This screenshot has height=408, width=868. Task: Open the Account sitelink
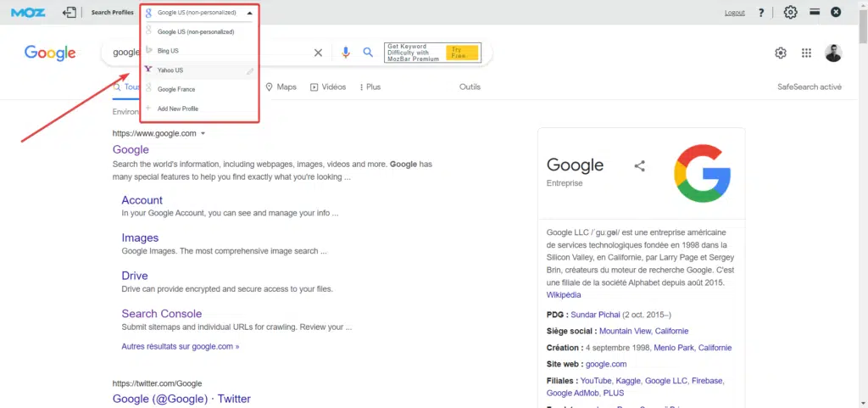[142, 200]
